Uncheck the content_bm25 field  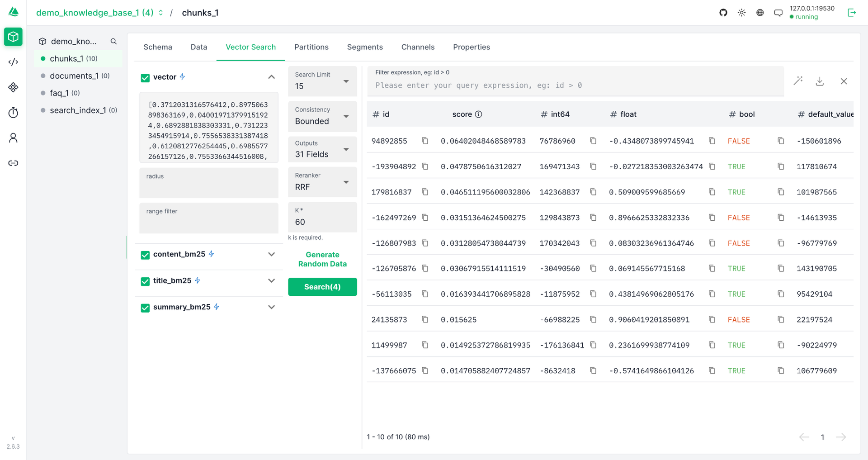[145, 255]
